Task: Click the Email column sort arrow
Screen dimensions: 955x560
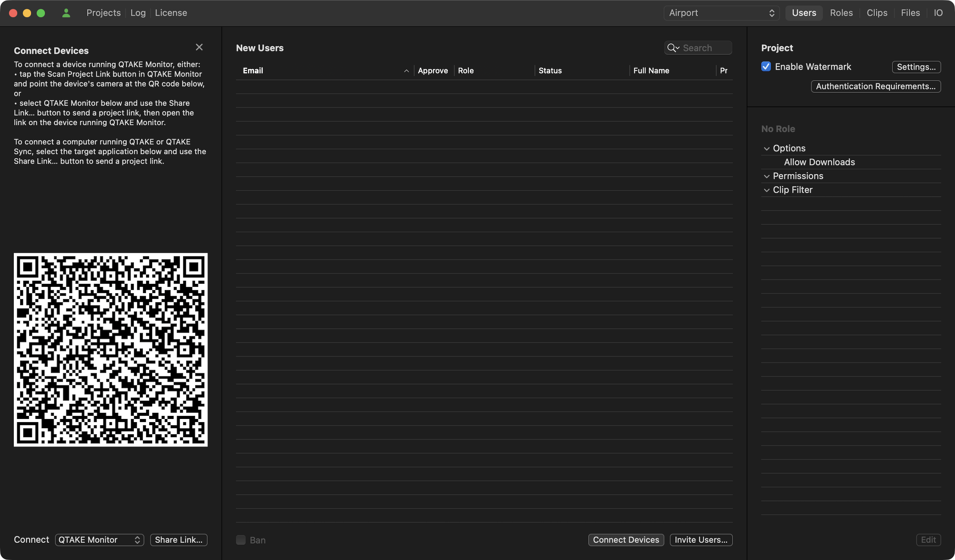Action: [406, 71]
